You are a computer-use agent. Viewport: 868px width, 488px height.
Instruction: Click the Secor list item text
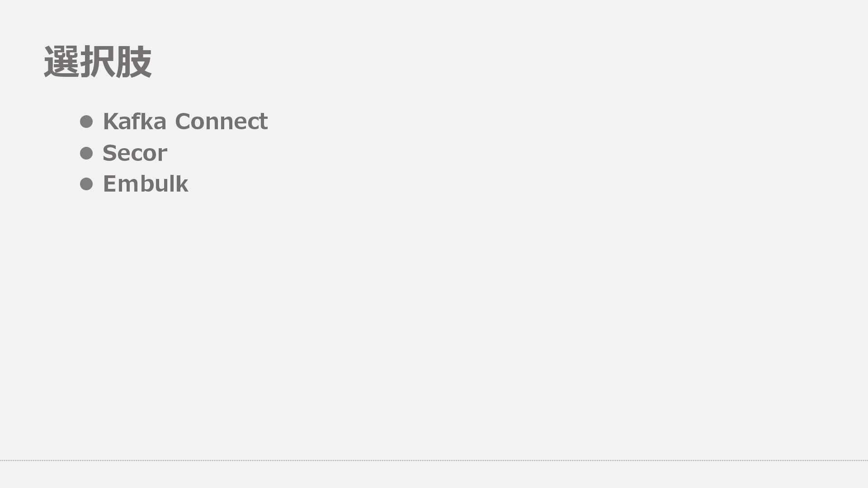pyautogui.click(x=135, y=153)
